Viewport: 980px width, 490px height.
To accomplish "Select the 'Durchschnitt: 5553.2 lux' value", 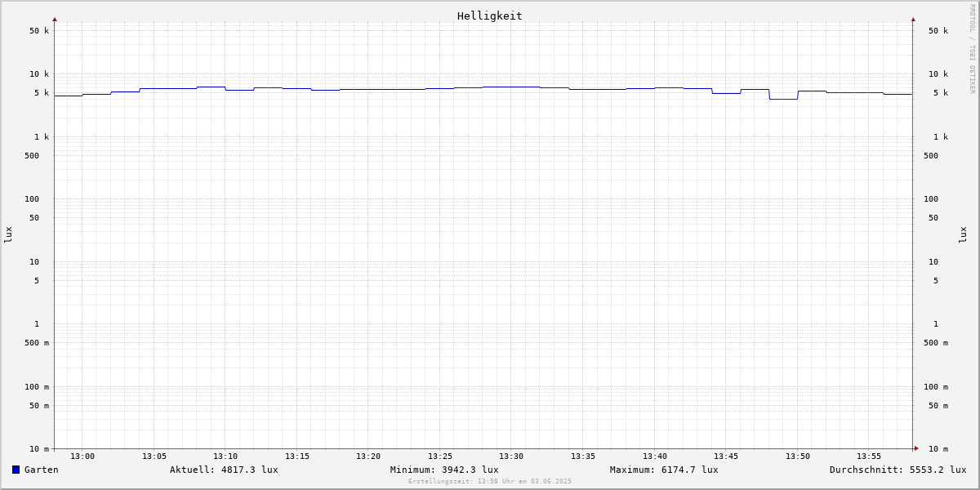I will [x=898, y=470].
